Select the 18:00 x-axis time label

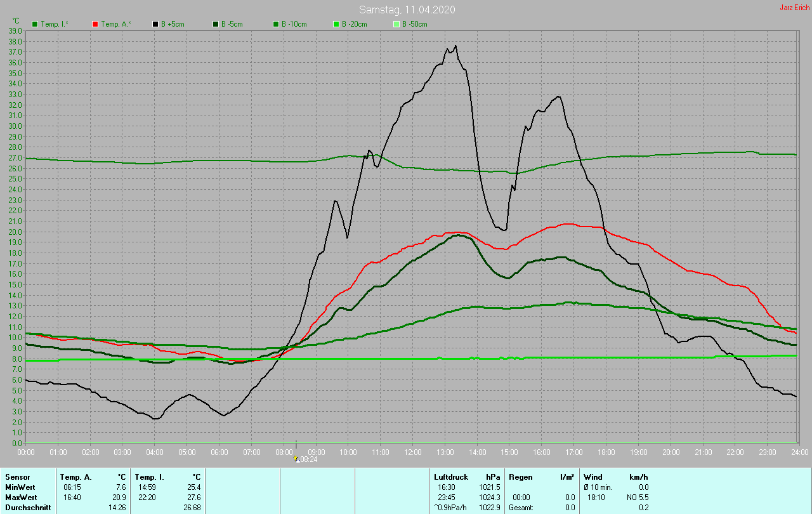606,452
